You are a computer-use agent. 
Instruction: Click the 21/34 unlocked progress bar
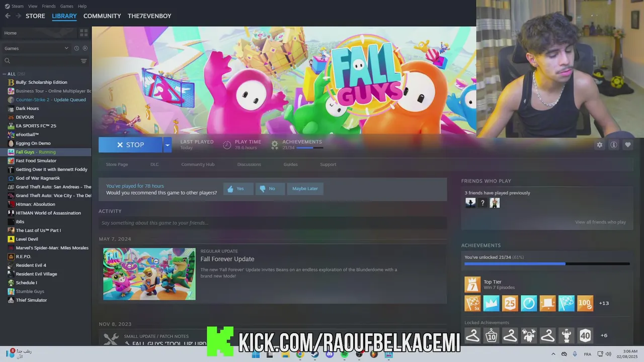coord(547,263)
